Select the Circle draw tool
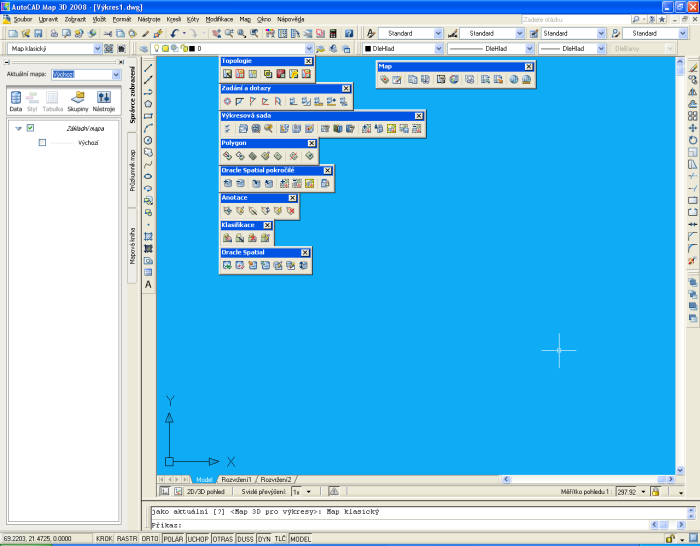 (x=148, y=140)
